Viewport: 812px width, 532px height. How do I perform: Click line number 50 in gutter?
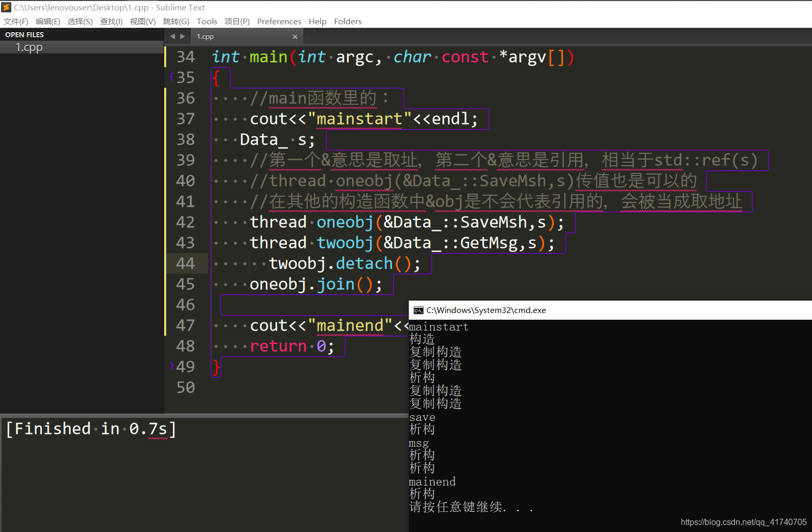point(186,387)
